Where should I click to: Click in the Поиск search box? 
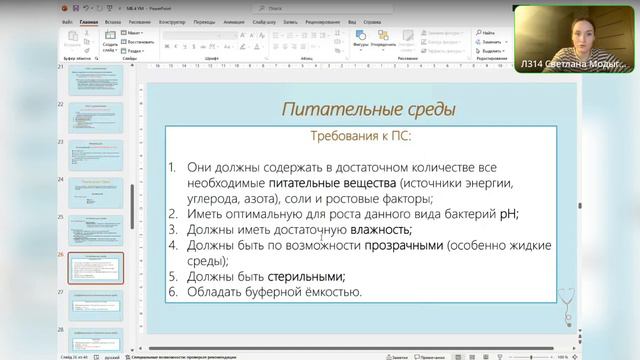[322, 8]
